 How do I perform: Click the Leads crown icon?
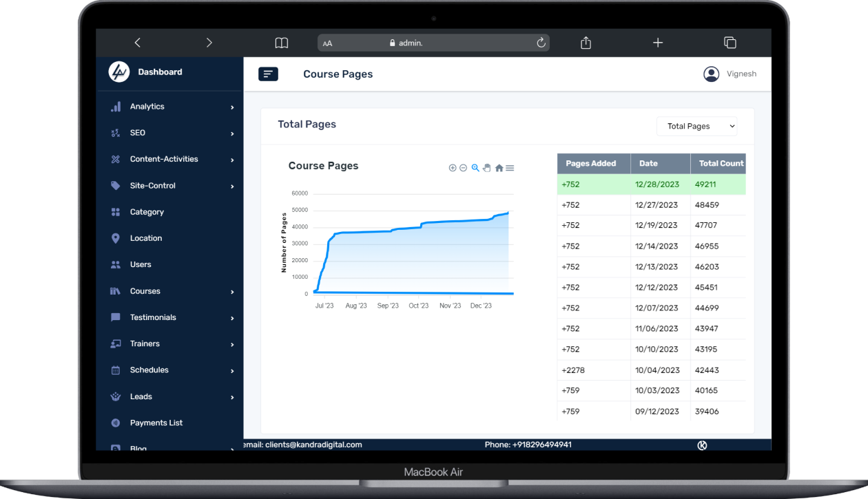pyautogui.click(x=116, y=396)
